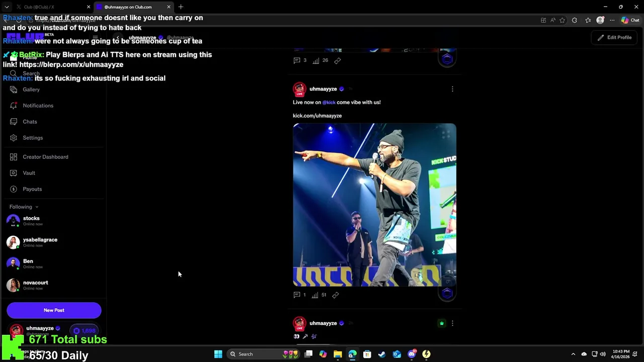Open the kick.com/uhmaayyze link
The height and width of the screenshot is (362, 644).
[317, 116]
